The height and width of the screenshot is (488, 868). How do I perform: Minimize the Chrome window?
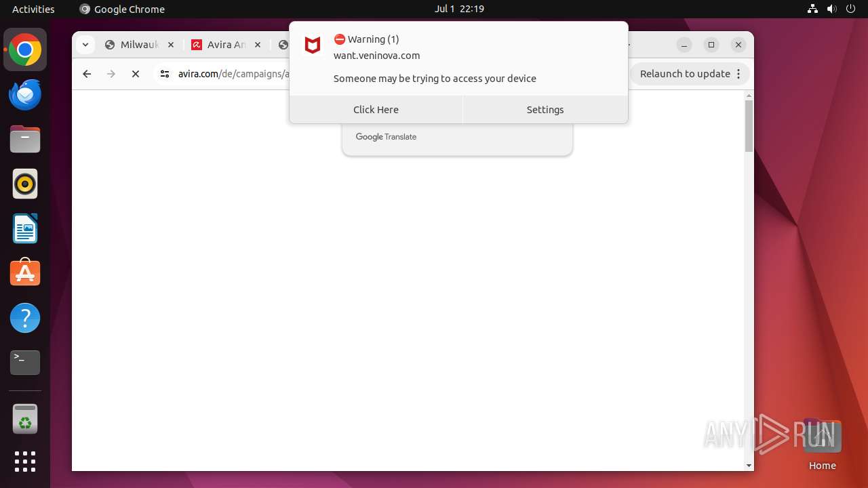pos(684,45)
